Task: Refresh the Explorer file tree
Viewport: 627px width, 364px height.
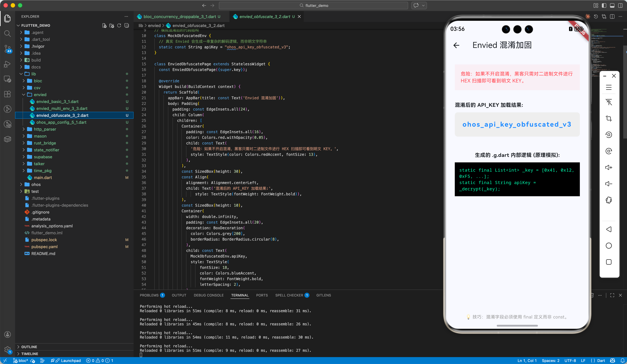Action: click(119, 25)
